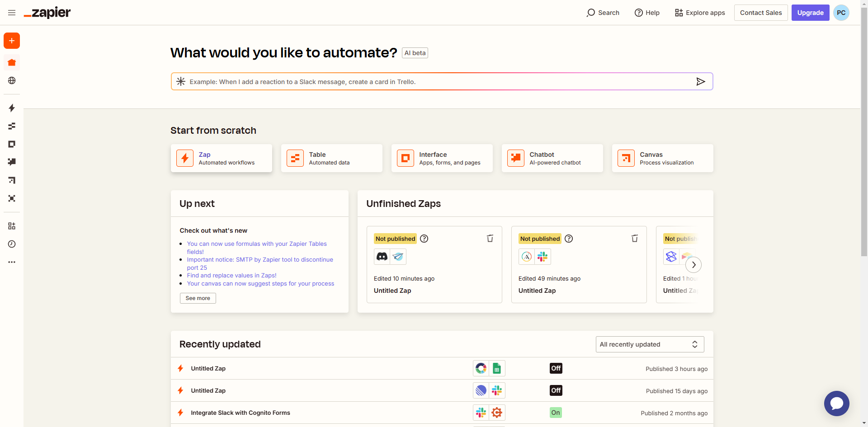Show next unfinished Zaps with chevron arrow
The width and height of the screenshot is (868, 427).
[693, 265]
